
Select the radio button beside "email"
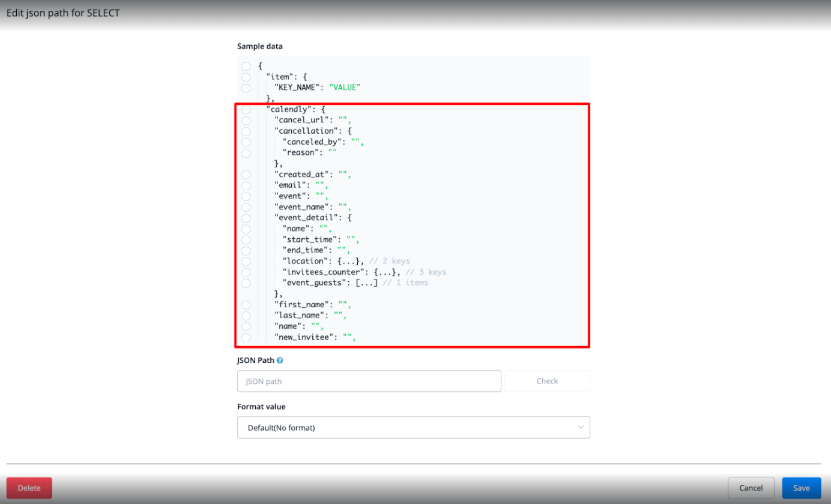[x=246, y=185]
